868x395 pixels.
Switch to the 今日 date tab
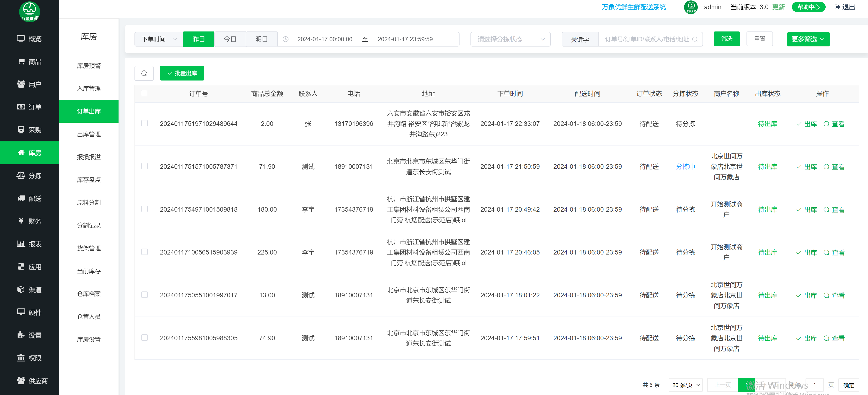pos(230,39)
